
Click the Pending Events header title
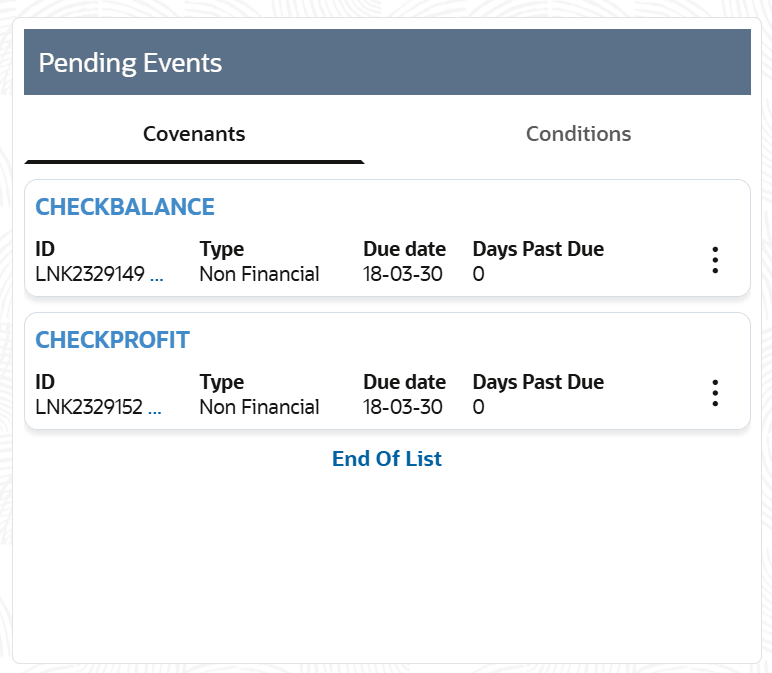(x=130, y=63)
